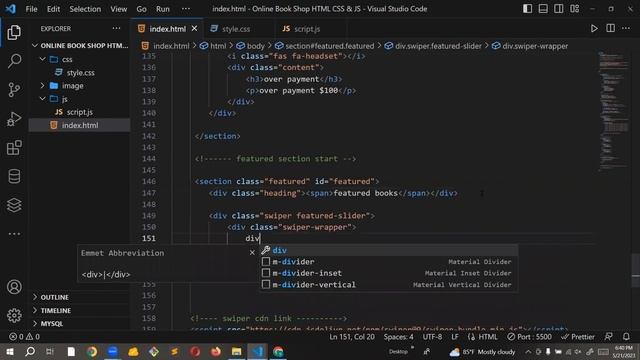
Task: Toggle secondary side bar layout icon
Action: click(558, 9)
